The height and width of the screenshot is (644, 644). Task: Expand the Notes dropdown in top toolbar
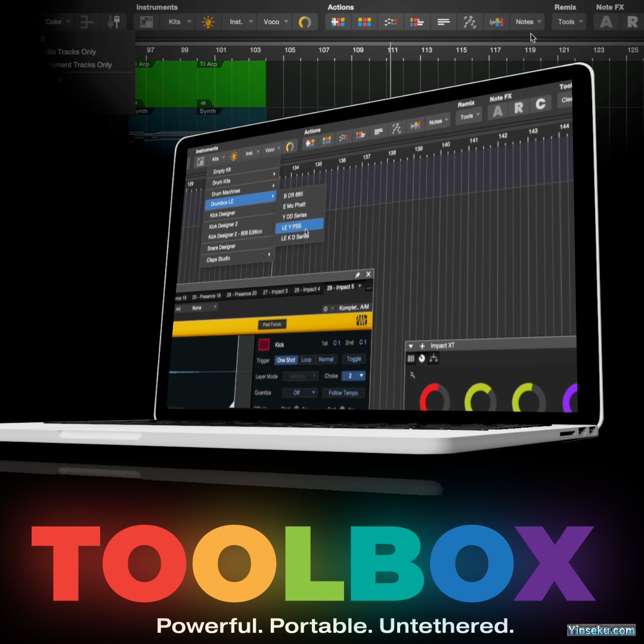528,22
